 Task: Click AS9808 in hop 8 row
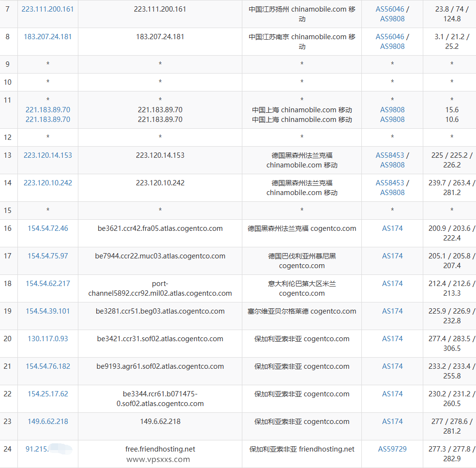[x=392, y=46]
